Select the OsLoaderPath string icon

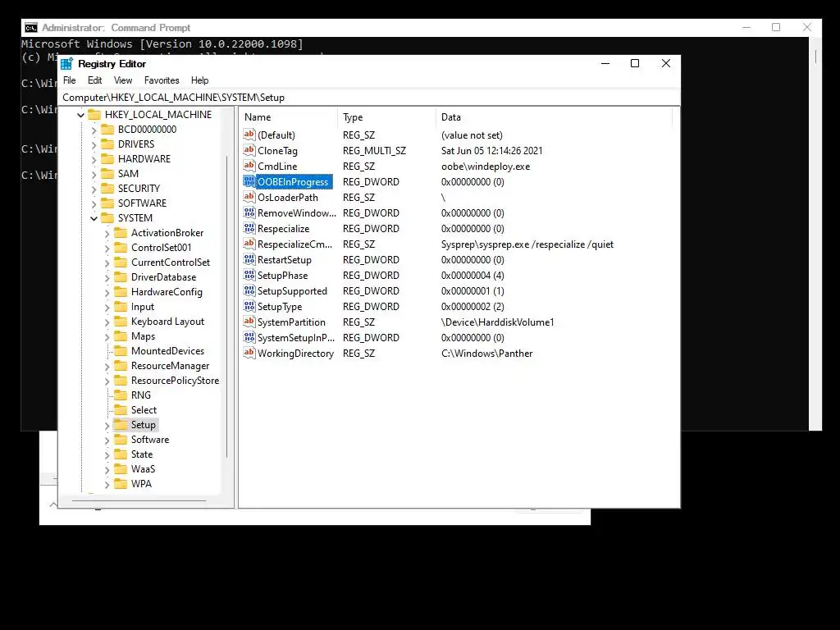click(249, 197)
